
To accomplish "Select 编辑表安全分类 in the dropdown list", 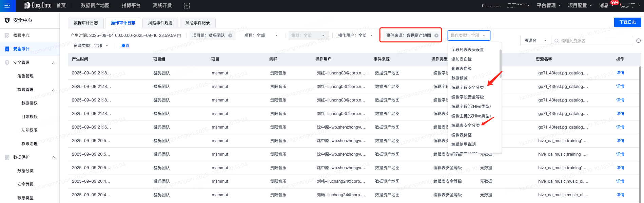I will pos(465,126).
